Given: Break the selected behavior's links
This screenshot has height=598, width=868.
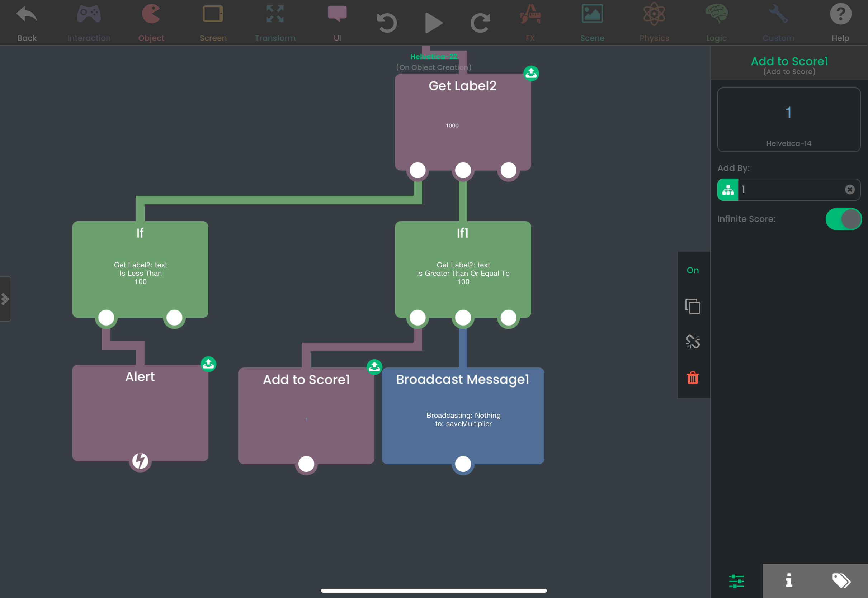Looking at the screenshot, I should tap(693, 341).
